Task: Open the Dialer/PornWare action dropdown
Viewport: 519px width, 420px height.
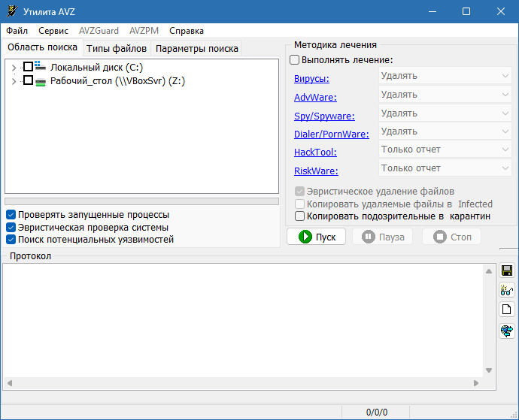Action: tap(445, 131)
